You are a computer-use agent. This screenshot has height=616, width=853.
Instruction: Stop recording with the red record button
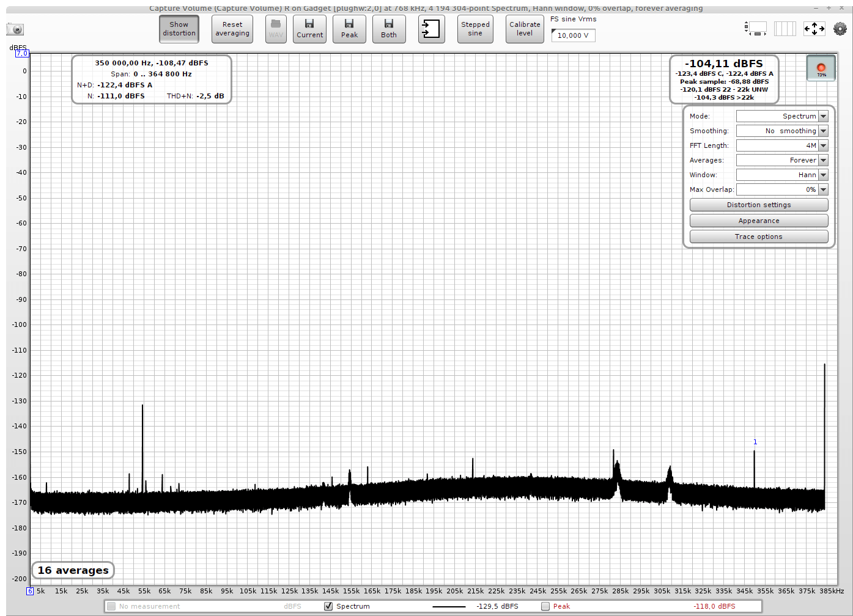(821, 68)
